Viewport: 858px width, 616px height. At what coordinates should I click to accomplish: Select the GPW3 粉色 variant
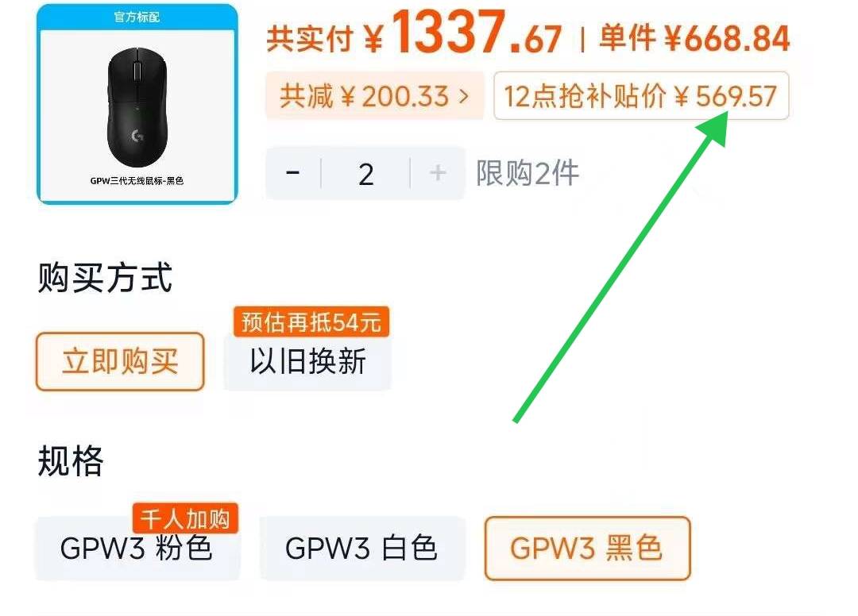point(137,549)
